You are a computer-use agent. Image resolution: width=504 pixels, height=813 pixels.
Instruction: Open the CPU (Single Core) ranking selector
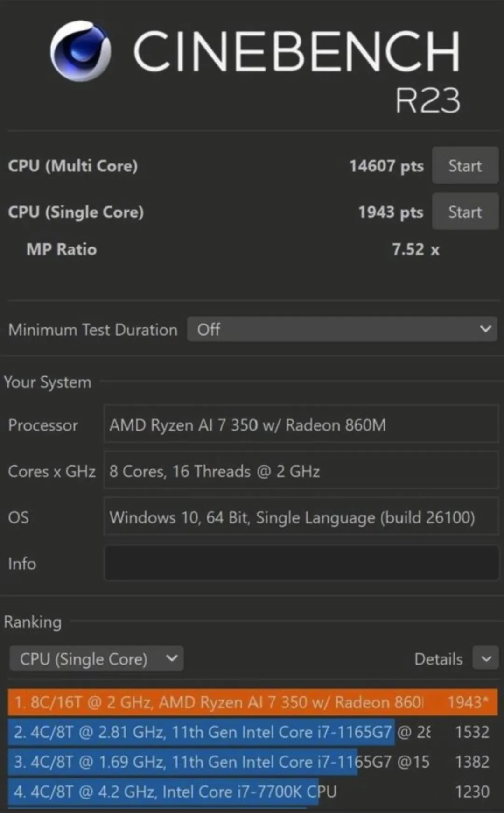(96, 658)
